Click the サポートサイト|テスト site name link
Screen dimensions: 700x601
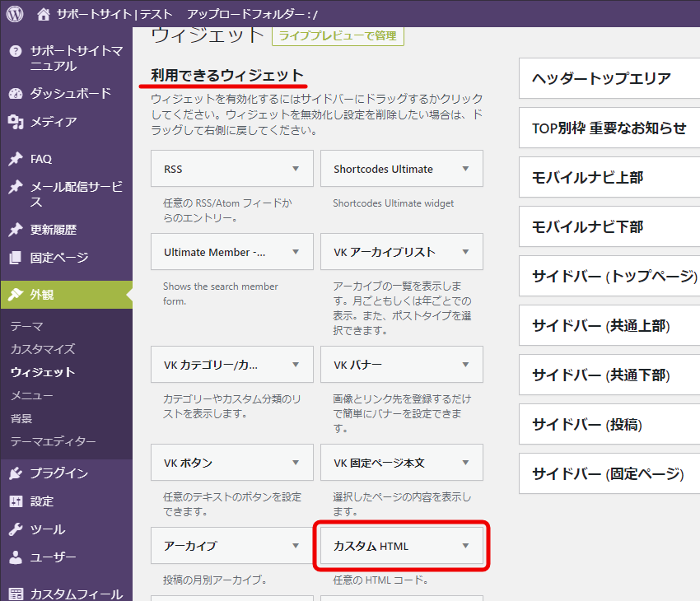115,14
